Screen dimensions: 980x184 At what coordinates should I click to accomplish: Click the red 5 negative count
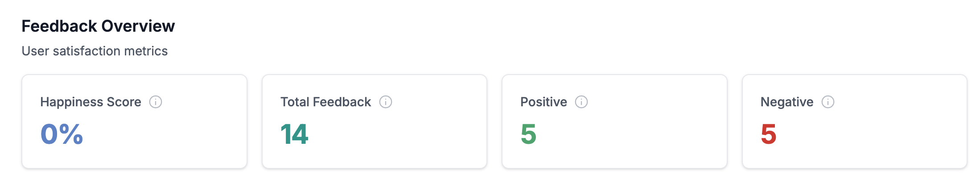pos(768,134)
